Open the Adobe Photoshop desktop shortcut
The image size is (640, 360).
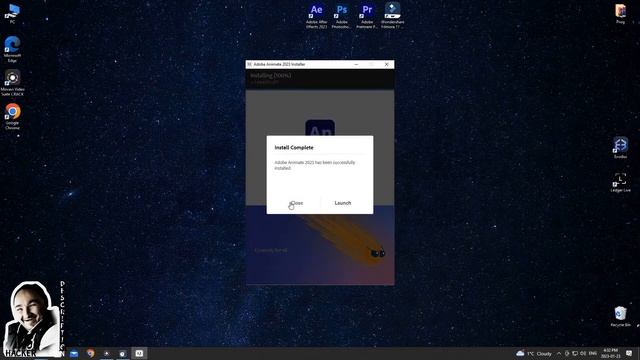click(342, 16)
